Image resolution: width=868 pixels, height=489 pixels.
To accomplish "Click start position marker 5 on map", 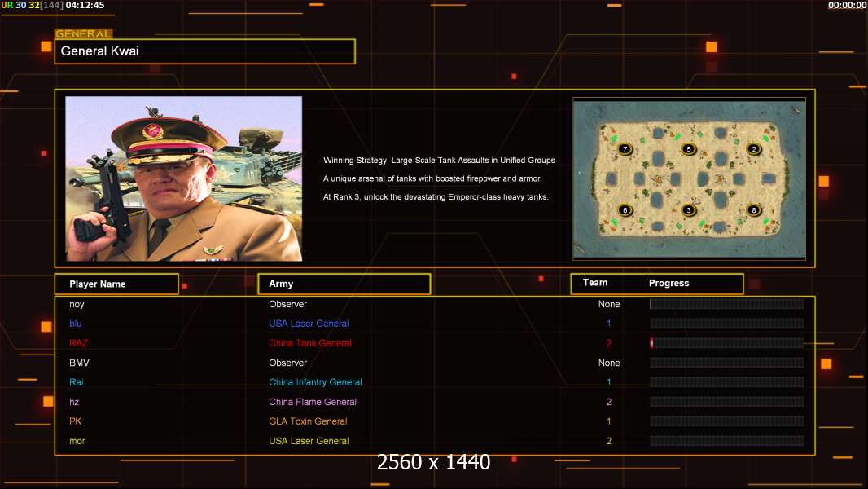I will 688,149.
